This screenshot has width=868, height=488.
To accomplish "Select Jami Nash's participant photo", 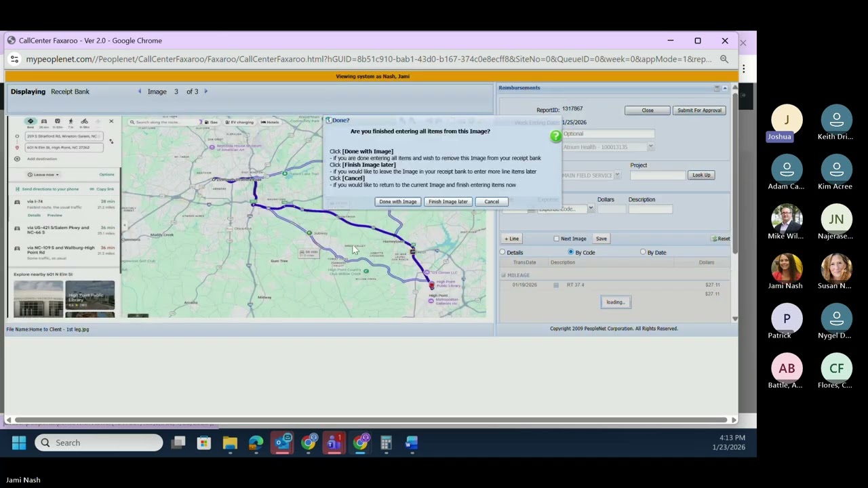I will click(x=787, y=269).
